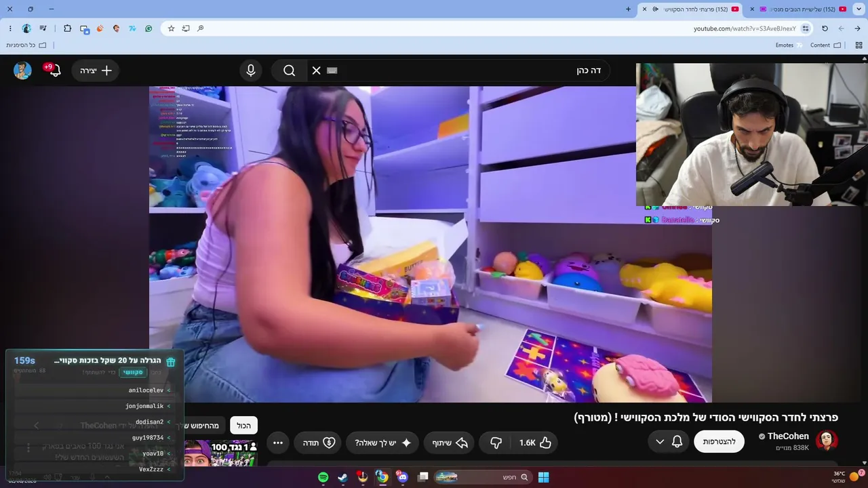The width and height of the screenshot is (868, 488).
Task: Click the סקווישי keyword tag in giveaway
Action: pos(133,372)
